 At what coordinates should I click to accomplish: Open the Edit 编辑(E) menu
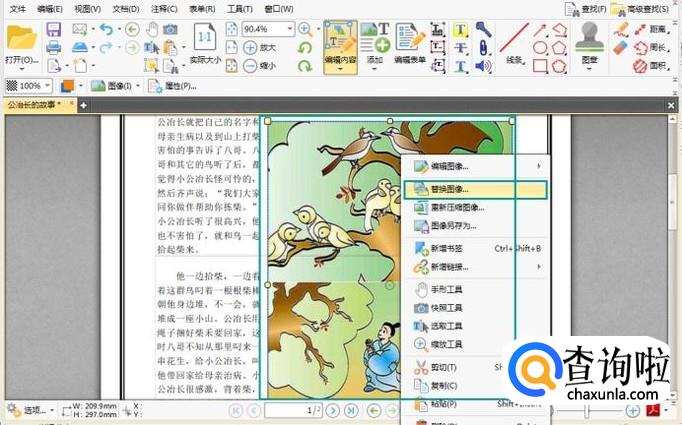50,9
